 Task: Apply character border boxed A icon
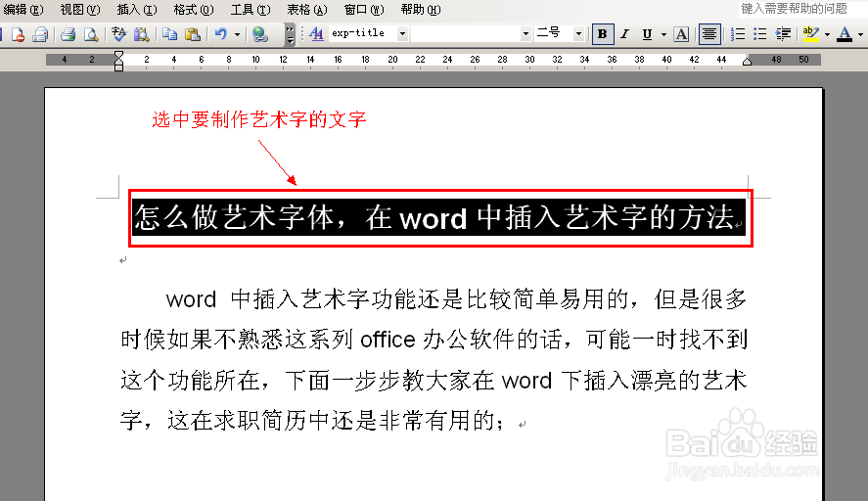coord(681,34)
